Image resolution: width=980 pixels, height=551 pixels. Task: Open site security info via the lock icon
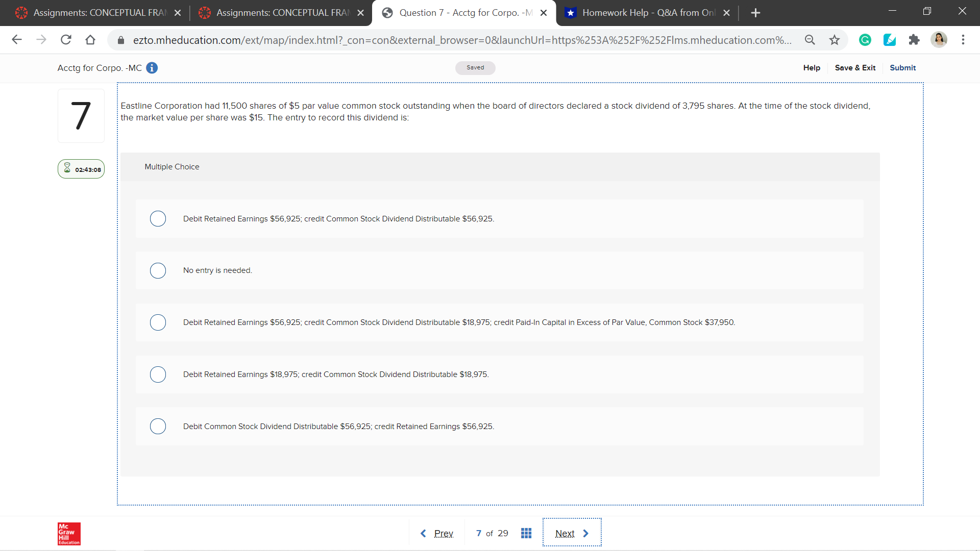pyautogui.click(x=120, y=40)
